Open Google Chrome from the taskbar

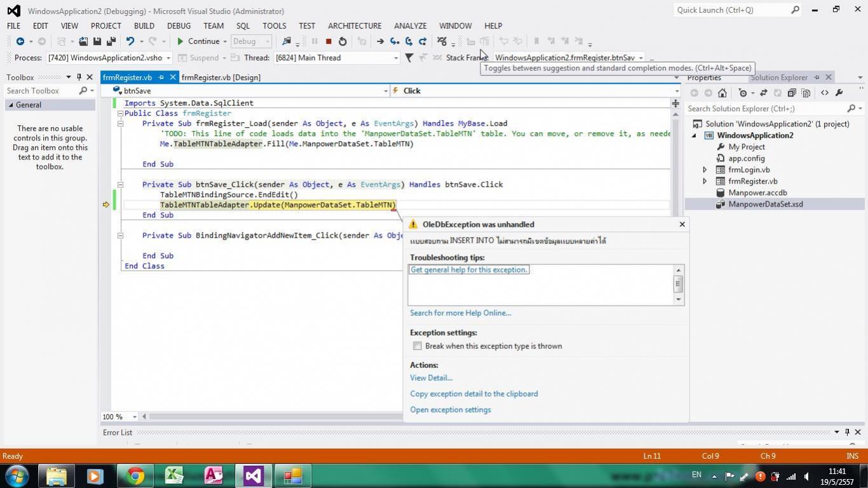tap(135, 475)
